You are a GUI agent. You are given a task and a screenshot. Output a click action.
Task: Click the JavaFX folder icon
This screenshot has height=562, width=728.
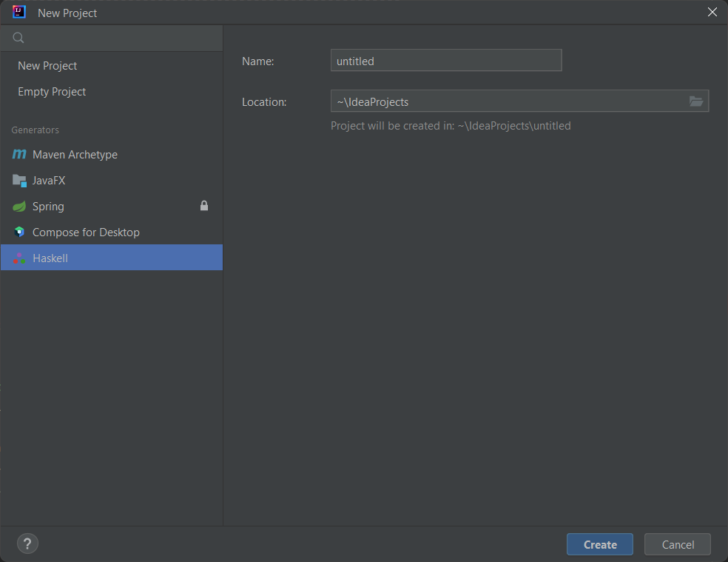click(19, 181)
